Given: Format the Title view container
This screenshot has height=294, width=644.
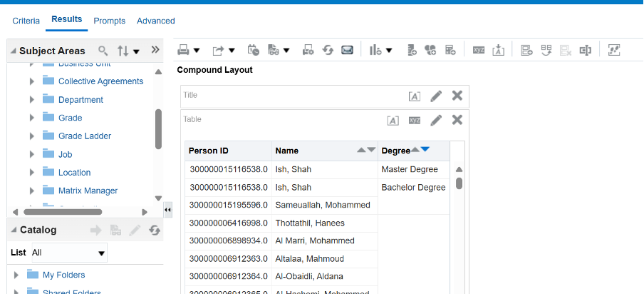Looking at the screenshot, I should [x=414, y=96].
